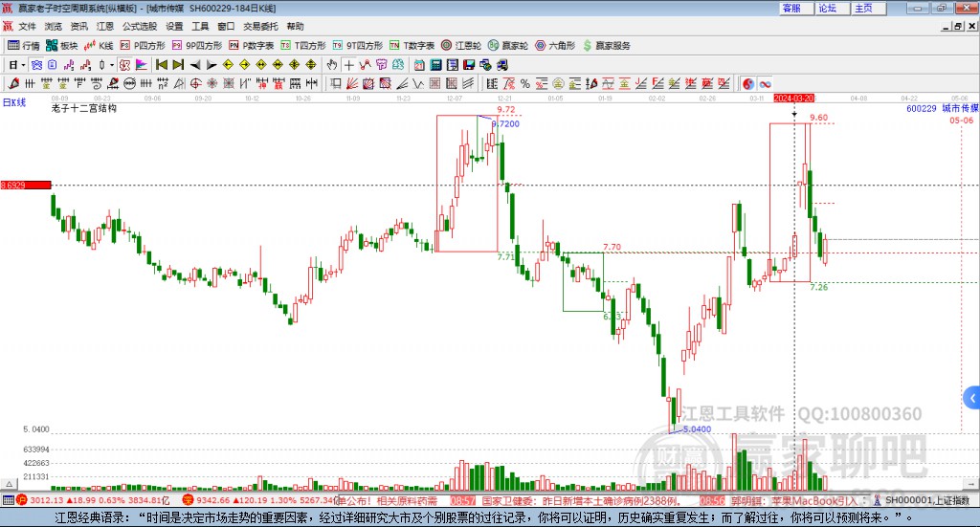Switch to the K线 candlestick chart
Image resolution: width=980 pixels, height=527 pixels.
[x=99, y=46]
